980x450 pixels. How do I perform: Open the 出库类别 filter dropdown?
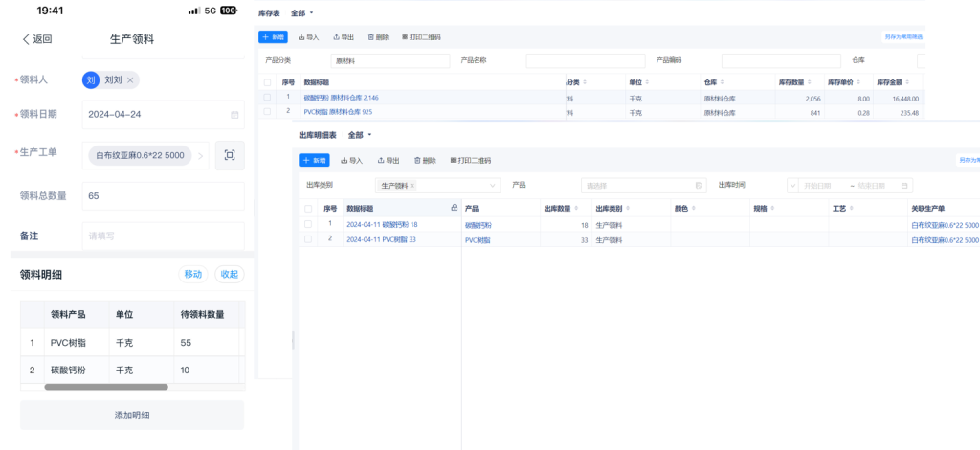493,186
